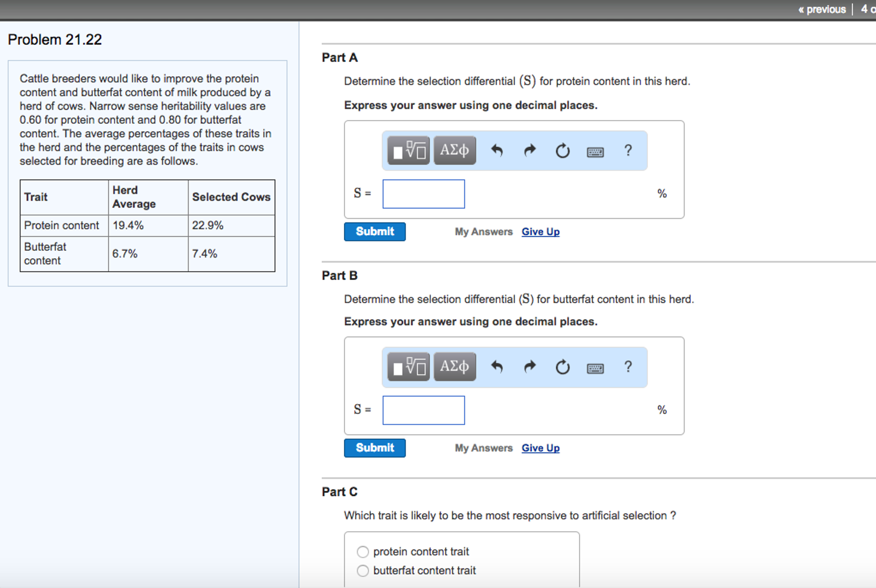Open help question mark in Part A
876x588 pixels.
pos(628,150)
